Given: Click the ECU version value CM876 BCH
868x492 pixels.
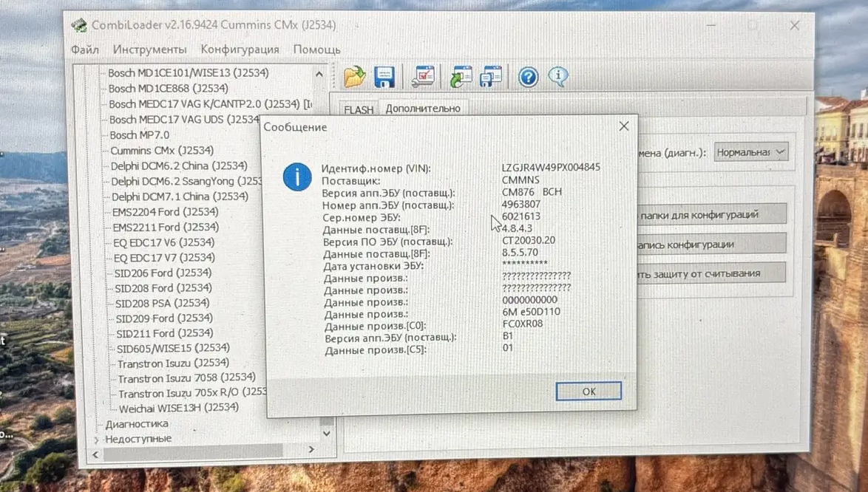Looking at the screenshot, I should (x=532, y=192).
